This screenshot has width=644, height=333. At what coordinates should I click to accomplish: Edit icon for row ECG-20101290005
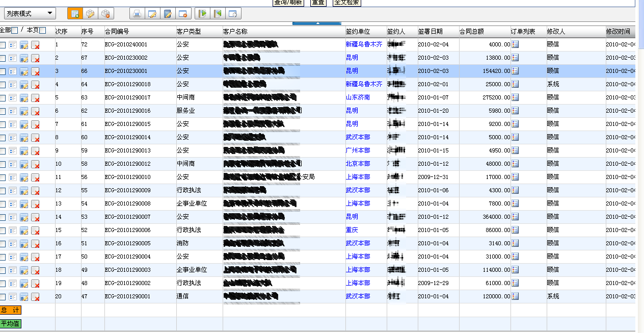[x=24, y=244]
